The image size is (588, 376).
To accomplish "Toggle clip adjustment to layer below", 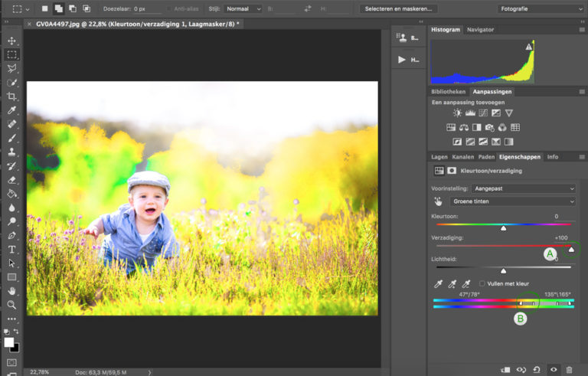I will point(505,369).
